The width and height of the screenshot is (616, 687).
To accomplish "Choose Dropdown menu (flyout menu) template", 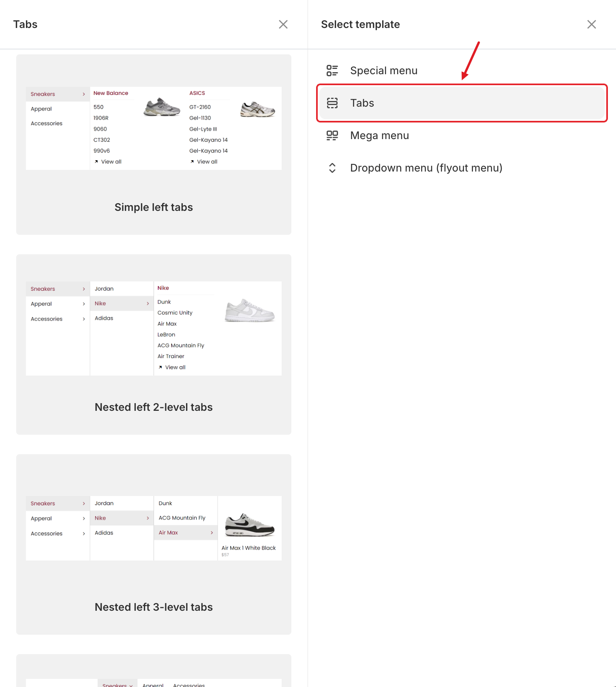I will [462, 168].
